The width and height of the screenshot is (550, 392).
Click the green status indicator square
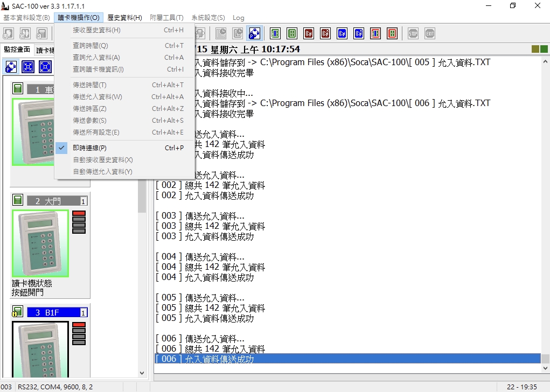click(x=544, y=49)
